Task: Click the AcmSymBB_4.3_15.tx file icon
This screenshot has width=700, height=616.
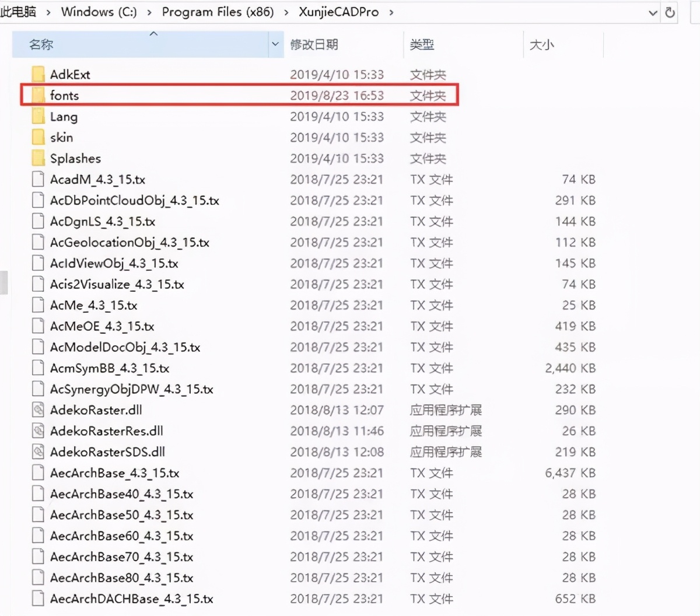Action: pyautogui.click(x=38, y=368)
